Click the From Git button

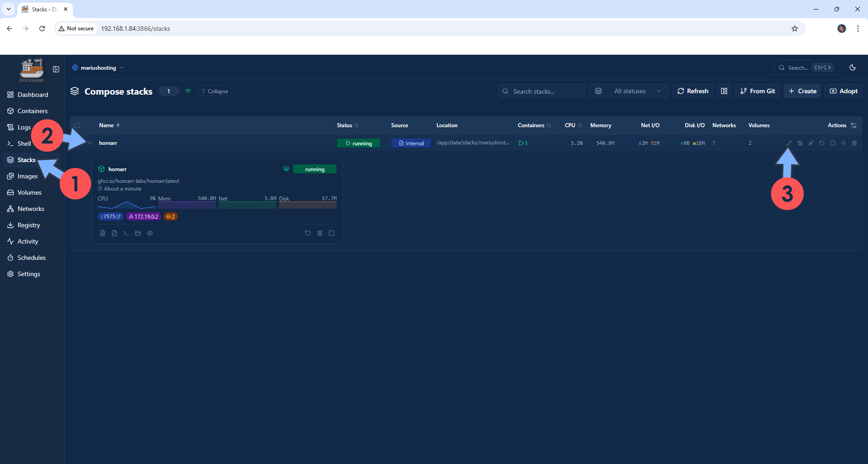757,91
